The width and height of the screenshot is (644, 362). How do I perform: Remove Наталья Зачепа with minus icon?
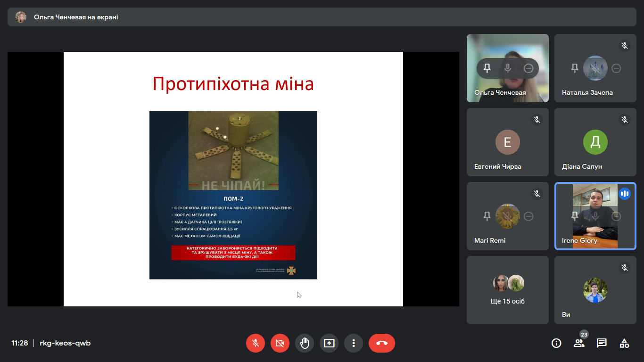click(616, 68)
